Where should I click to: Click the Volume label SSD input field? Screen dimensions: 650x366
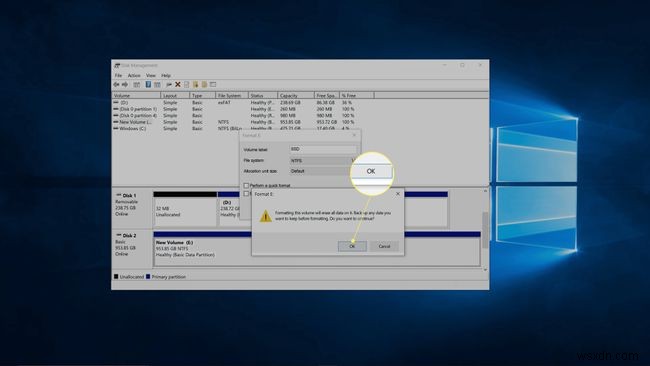(323, 149)
